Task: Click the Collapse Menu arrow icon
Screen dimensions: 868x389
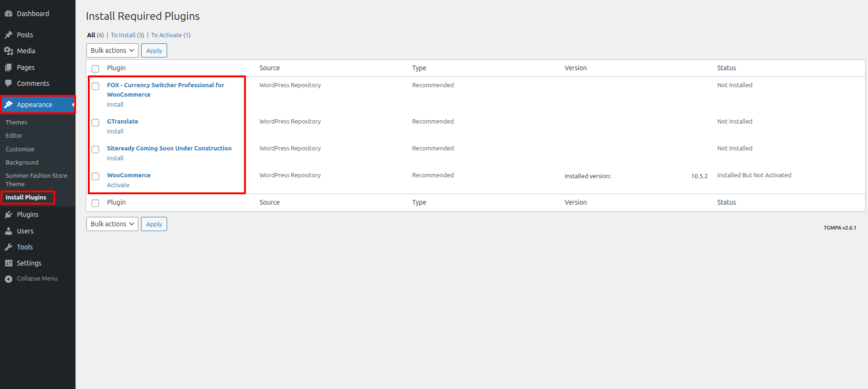Action: [8, 279]
